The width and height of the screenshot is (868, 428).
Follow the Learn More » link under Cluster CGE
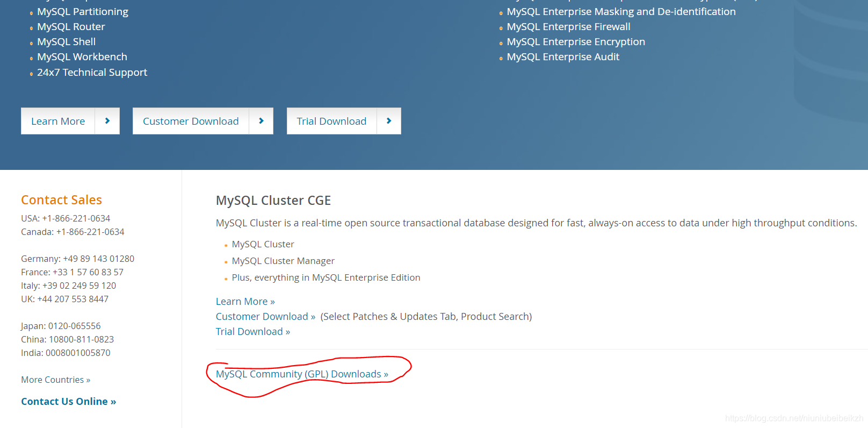coord(245,302)
